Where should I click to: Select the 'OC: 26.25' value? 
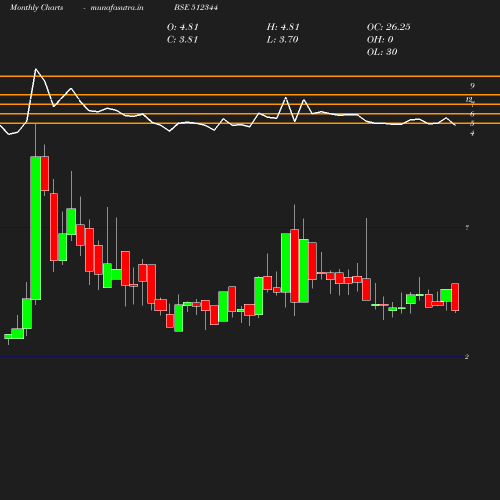coord(389,27)
